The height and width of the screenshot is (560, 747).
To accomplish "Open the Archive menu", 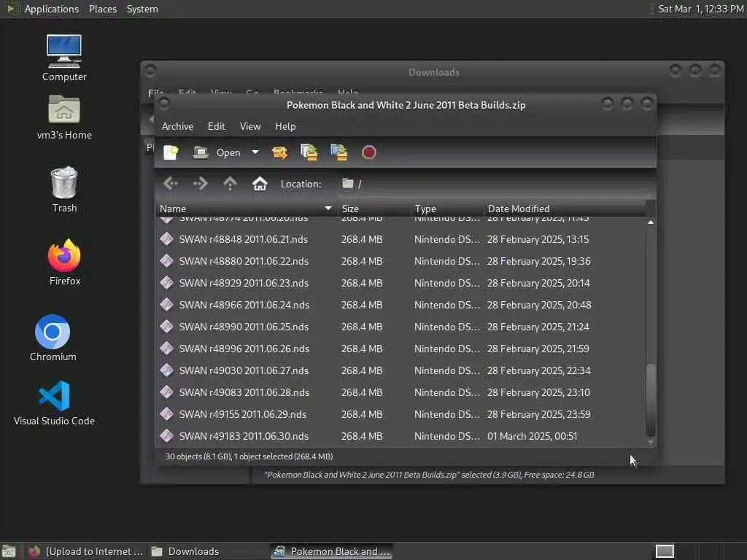I will click(x=177, y=126).
